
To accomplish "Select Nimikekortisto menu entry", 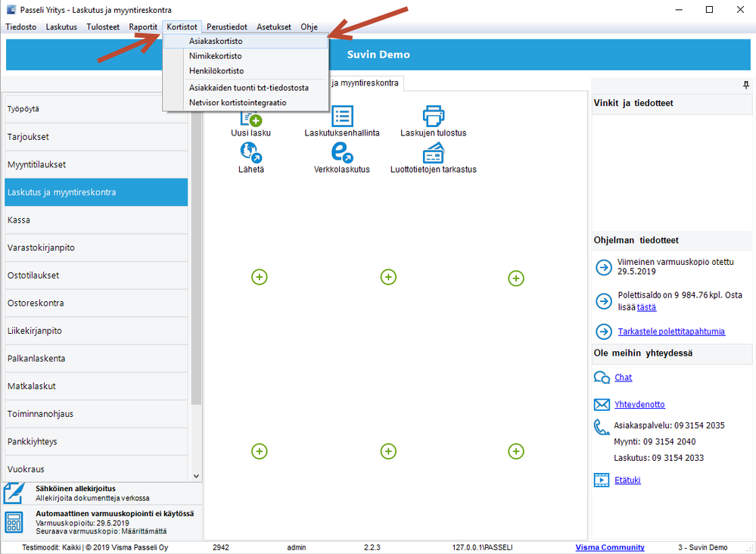I will click(246, 56).
